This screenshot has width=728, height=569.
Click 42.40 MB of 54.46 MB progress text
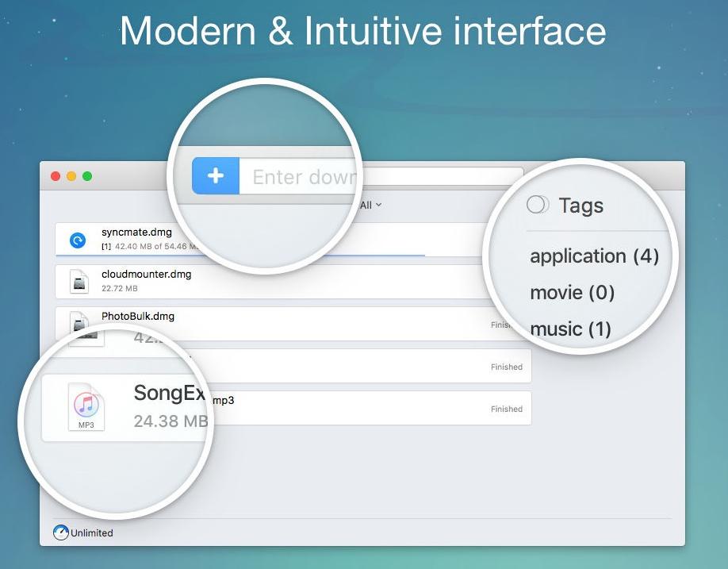coord(155,246)
